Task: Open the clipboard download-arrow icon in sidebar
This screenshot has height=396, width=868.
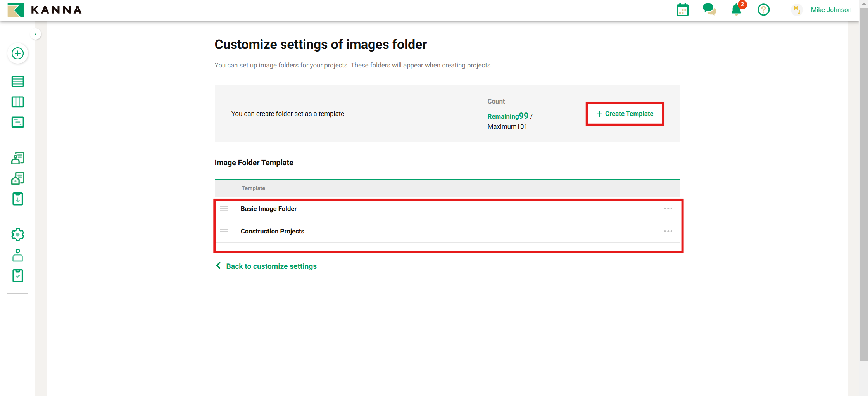Action: [x=17, y=199]
